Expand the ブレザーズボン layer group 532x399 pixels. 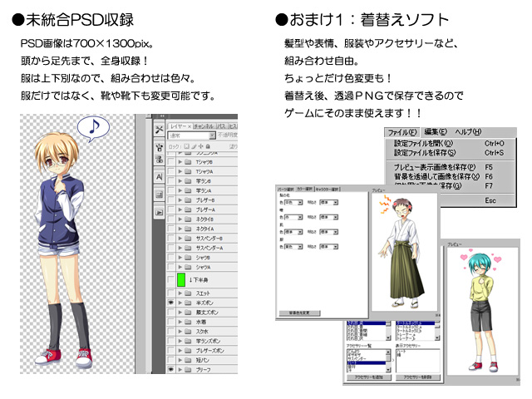coord(180,351)
